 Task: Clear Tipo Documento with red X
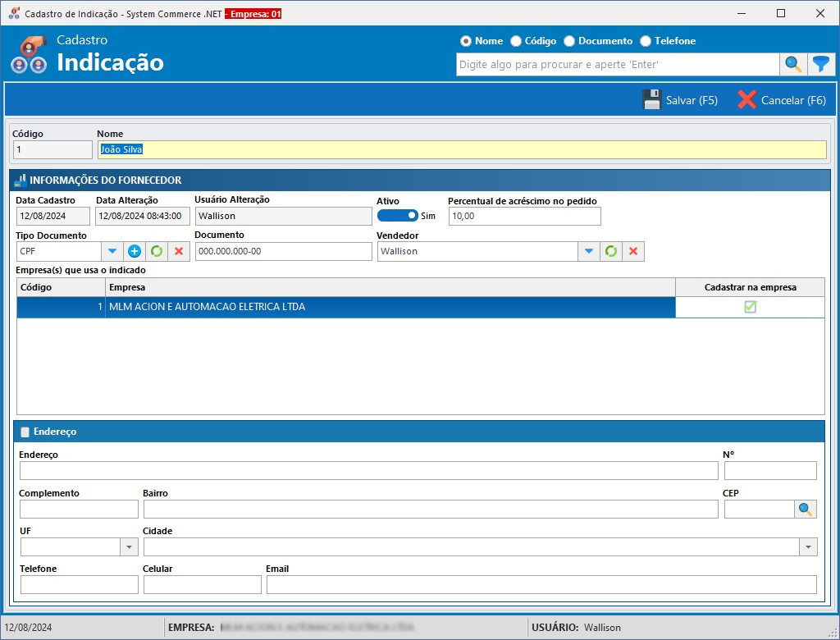pos(179,252)
